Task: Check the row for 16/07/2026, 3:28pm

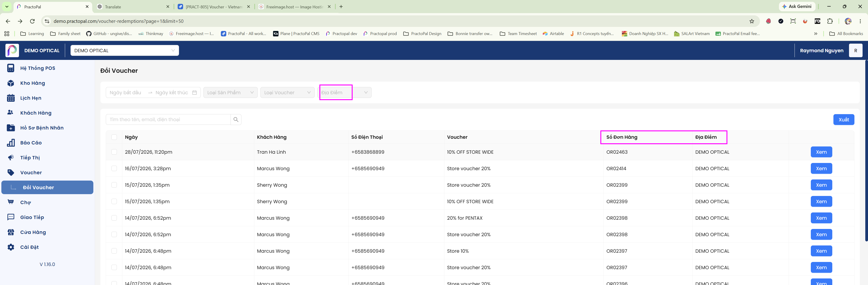Action: [114, 168]
